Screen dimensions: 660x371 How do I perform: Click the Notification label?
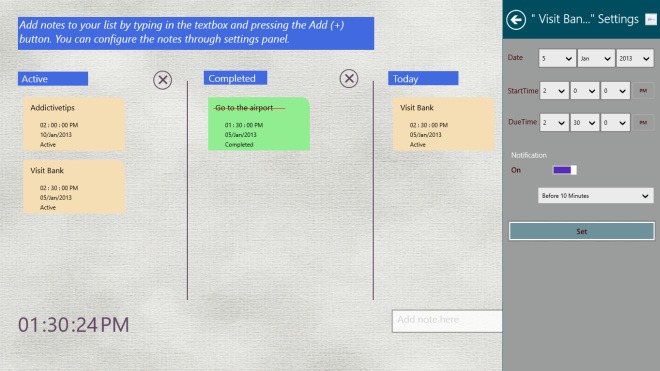pos(529,155)
